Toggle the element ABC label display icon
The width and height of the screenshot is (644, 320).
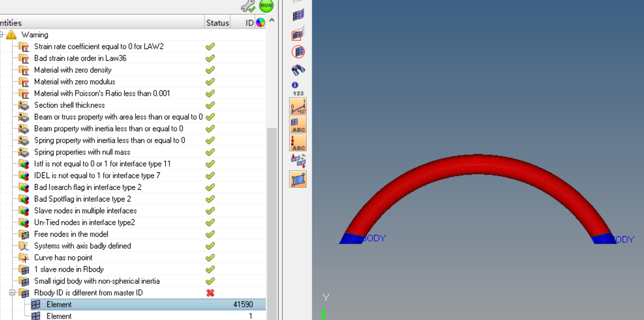[x=298, y=125]
